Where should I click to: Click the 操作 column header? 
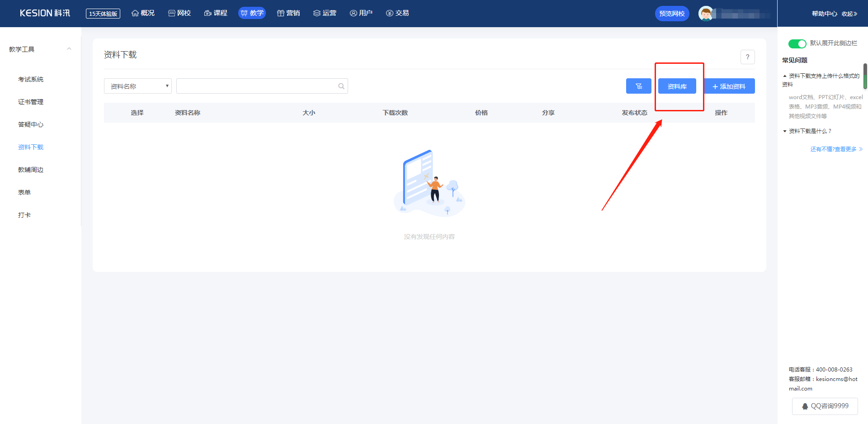point(721,113)
